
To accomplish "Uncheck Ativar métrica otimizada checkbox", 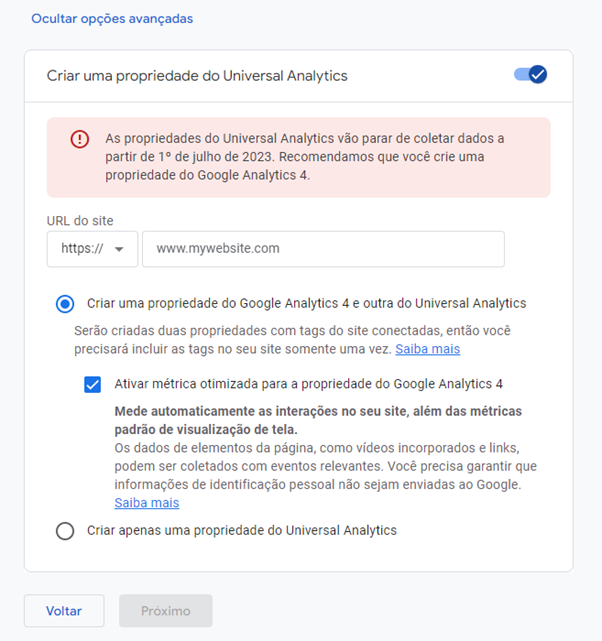I will (93, 384).
